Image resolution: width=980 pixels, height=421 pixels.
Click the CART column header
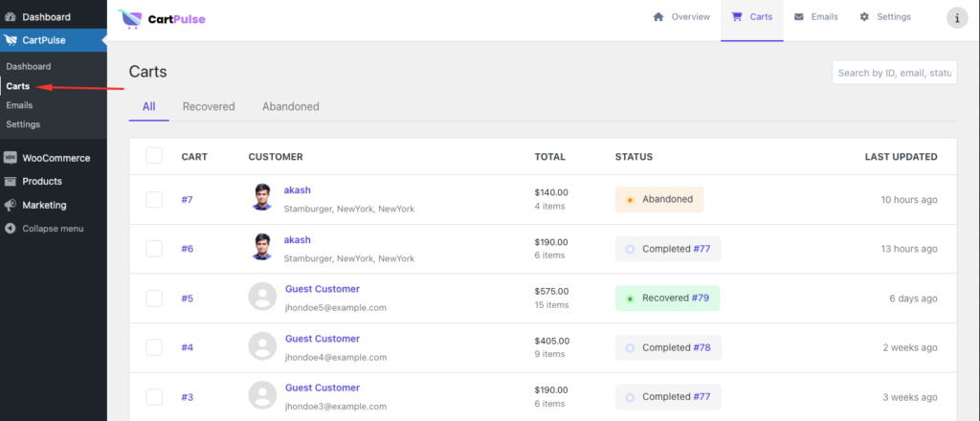[194, 157]
